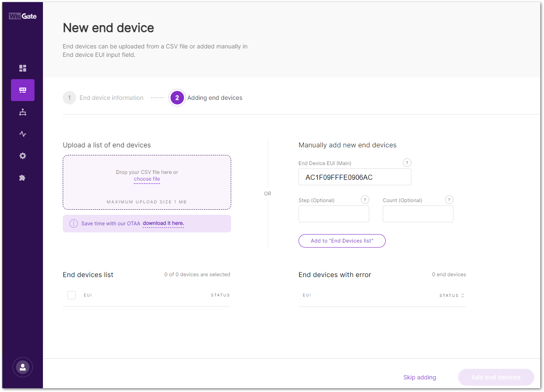Image resolution: width=544 pixels, height=392 pixels.
Task: Open the download it here link
Action: click(163, 224)
